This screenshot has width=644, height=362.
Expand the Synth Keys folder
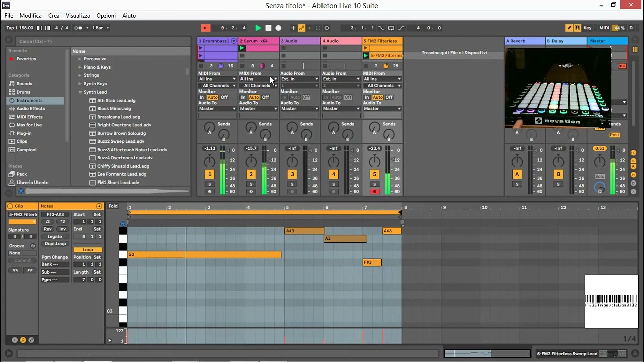79,84
